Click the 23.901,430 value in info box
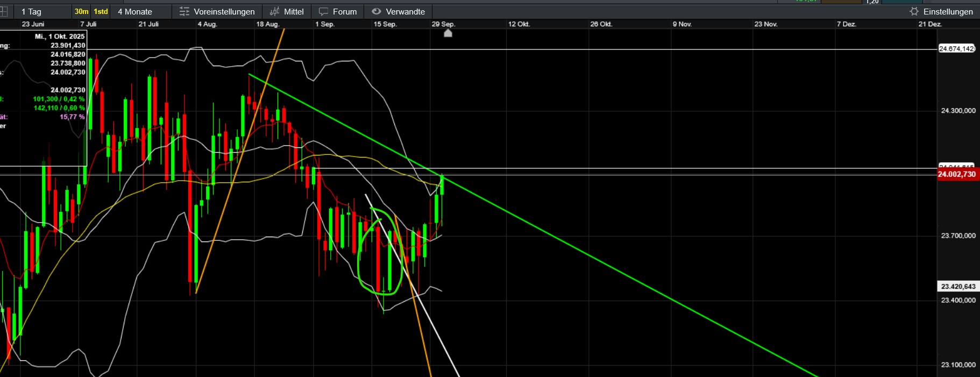This screenshot has width=980, height=377. (68, 46)
